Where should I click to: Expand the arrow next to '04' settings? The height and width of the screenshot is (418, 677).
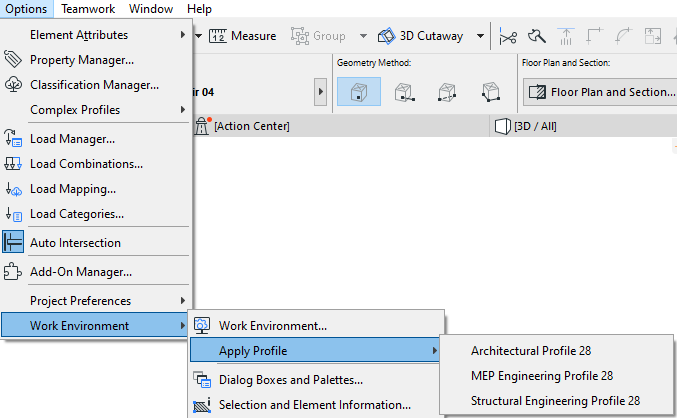pos(320,92)
